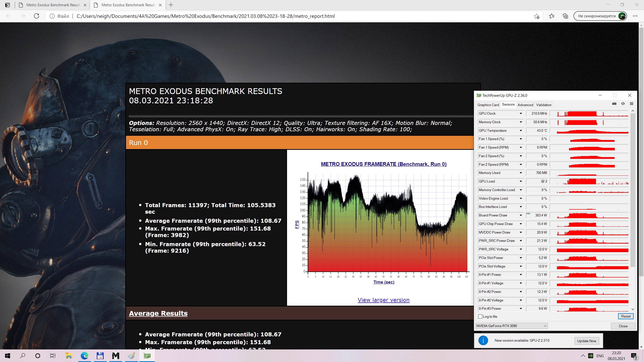Open the browser Favorites star-list icon
The height and width of the screenshot is (362, 644).
pos(552,16)
